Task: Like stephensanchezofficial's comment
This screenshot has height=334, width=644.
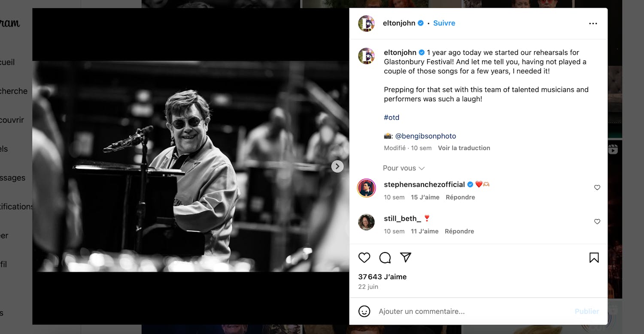Action: [x=597, y=188]
